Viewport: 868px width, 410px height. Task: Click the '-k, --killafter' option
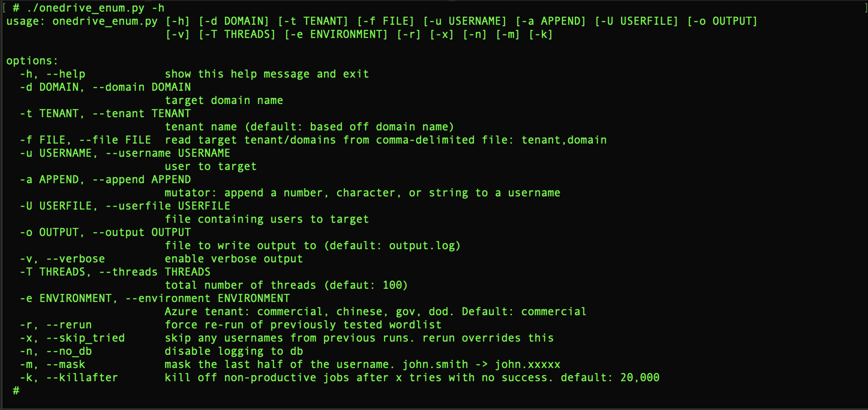click(69, 377)
